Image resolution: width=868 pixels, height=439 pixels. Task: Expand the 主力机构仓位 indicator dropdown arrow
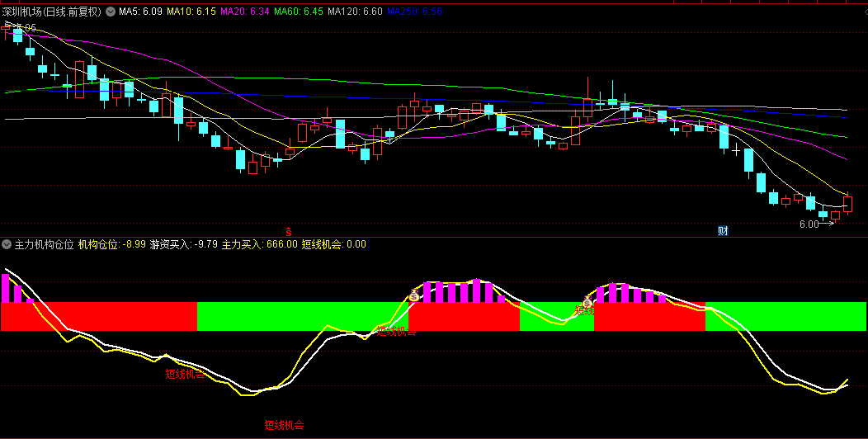pos(7,244)
